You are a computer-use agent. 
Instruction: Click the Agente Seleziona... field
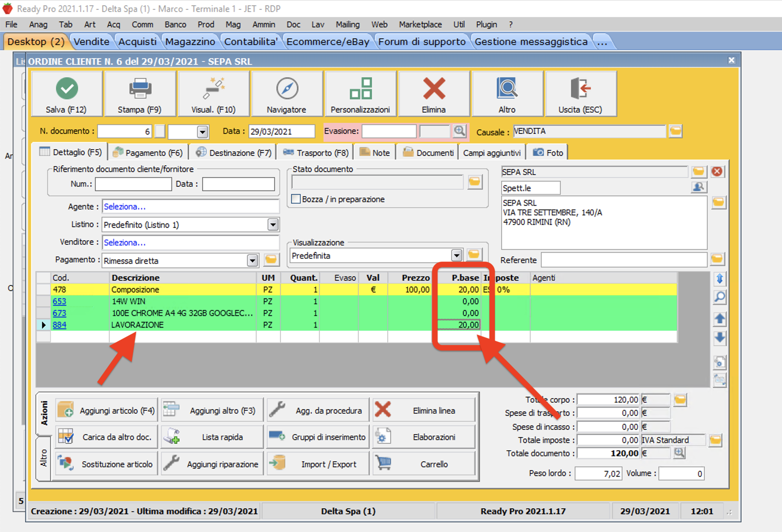point(190,206)
